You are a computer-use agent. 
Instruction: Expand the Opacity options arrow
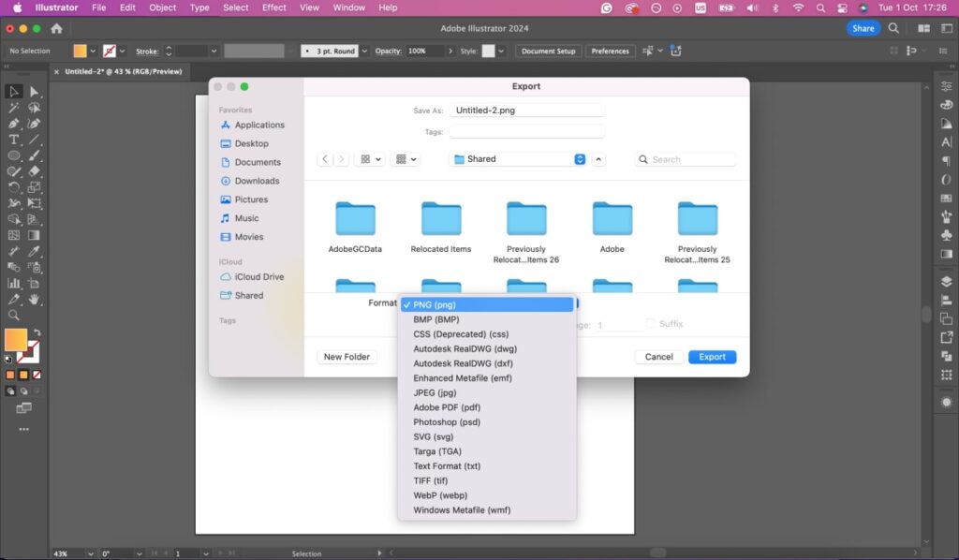click(450, 52)
